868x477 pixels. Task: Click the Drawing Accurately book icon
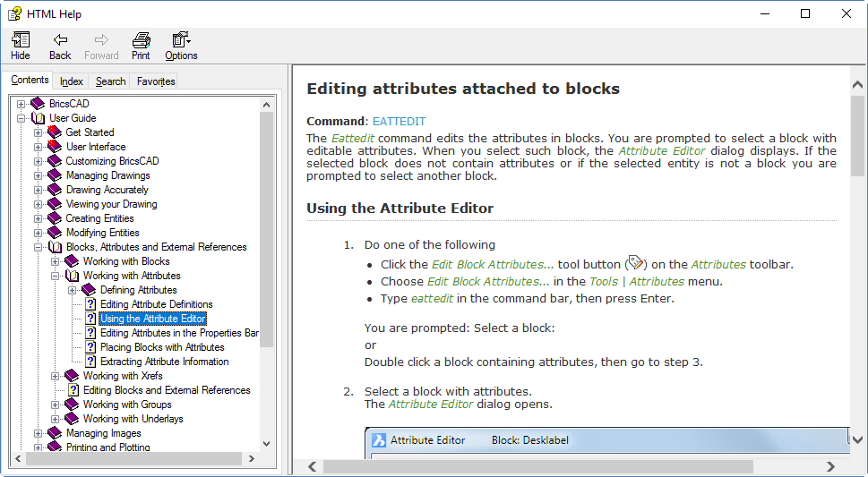[x=55, y=190]
